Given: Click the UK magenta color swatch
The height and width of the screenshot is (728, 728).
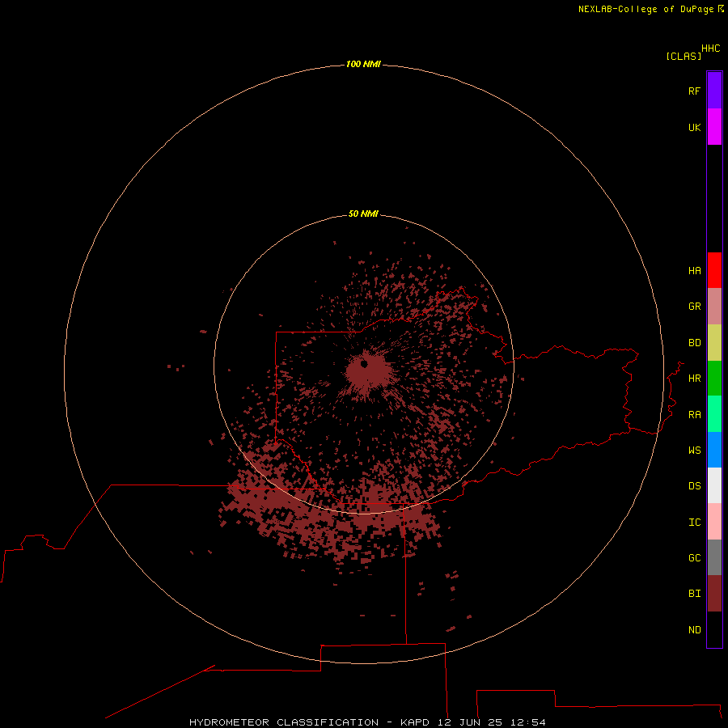Looking at the screenshot, I should [x=714, y=127].
